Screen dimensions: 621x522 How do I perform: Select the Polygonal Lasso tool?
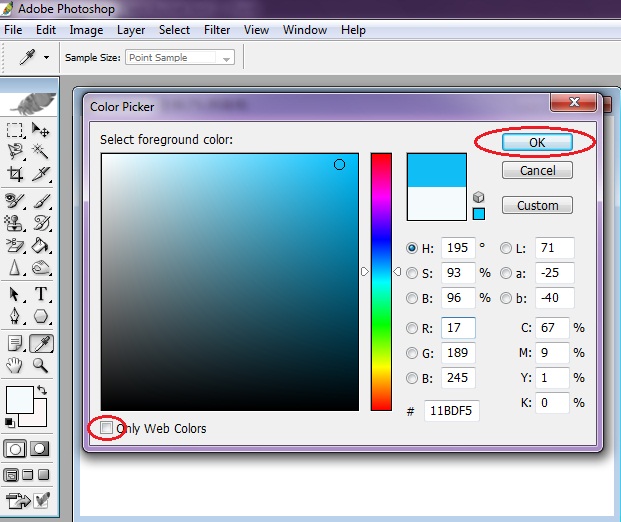tap(15, 151)
